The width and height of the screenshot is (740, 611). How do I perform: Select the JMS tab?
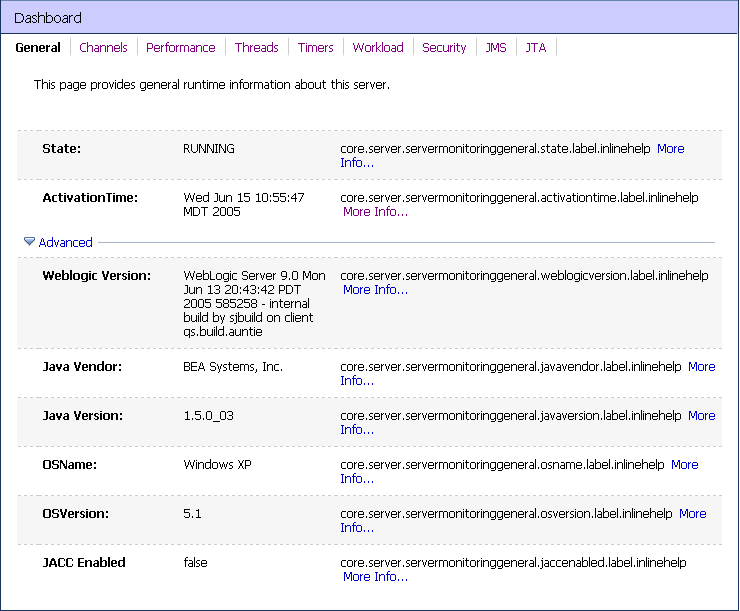(x=496, y=48)
